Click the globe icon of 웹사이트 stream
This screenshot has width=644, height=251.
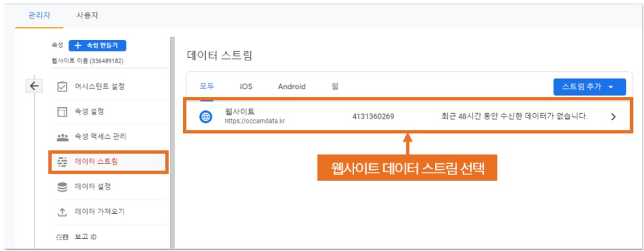tap(206, 117)
